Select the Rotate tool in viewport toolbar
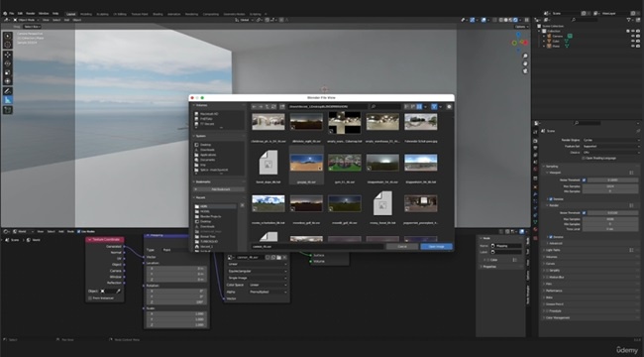Viewport: 644px width, 357px height. (8, 63)
